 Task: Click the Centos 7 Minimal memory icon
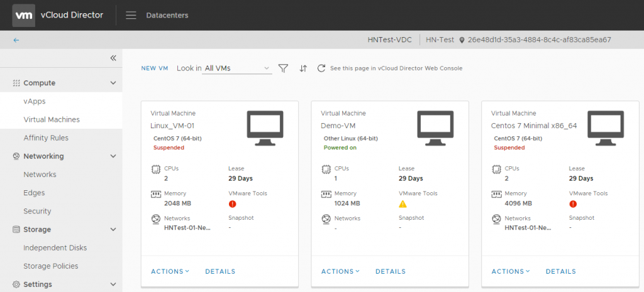tap(496, 194)
